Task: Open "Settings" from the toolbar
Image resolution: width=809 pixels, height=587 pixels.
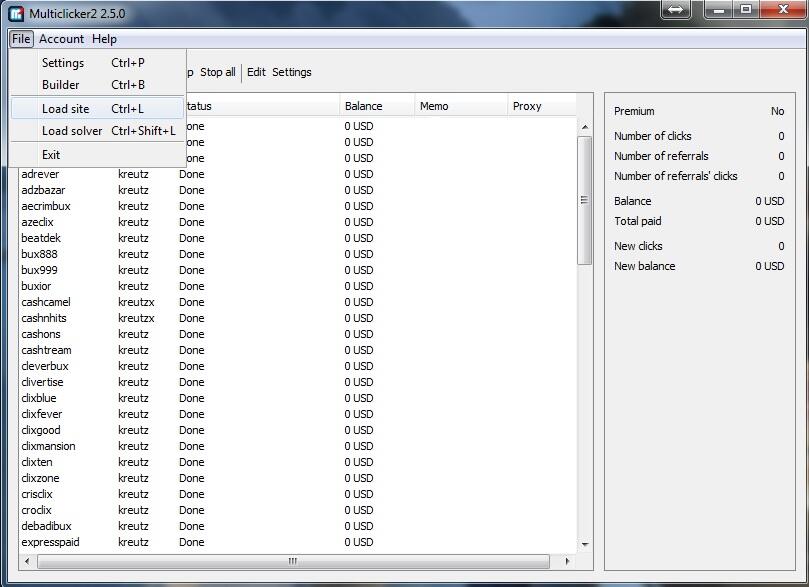Action: [x=292, y=72]
